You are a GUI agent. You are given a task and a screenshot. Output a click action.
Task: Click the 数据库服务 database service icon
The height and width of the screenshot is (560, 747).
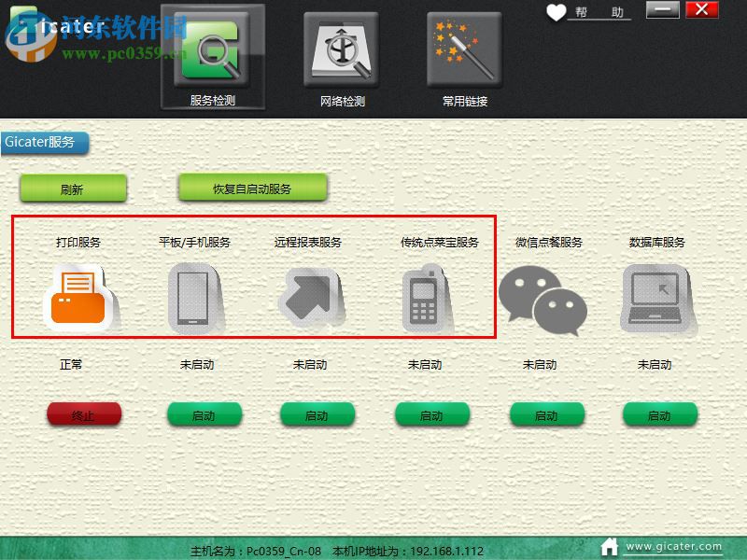pos(654,299)
